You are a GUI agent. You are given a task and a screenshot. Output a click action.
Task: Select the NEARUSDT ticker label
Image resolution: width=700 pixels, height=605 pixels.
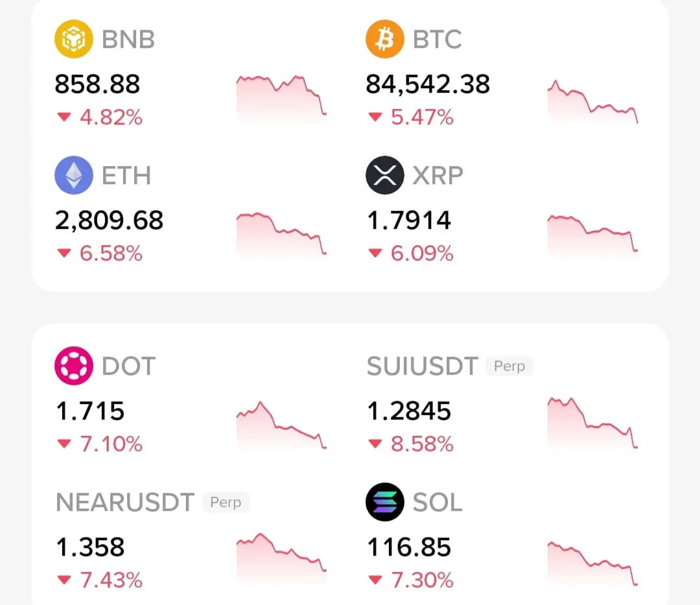pos(125,503)
